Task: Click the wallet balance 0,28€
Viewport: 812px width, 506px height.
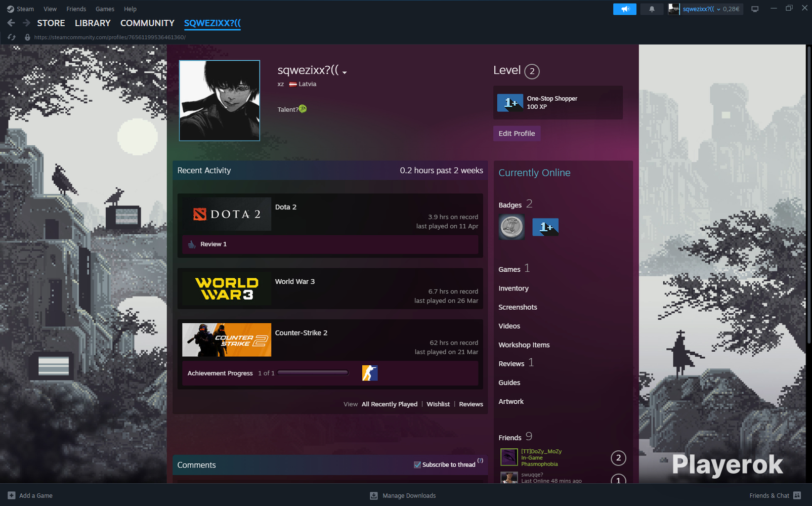Action: click(x=731, y=9)
